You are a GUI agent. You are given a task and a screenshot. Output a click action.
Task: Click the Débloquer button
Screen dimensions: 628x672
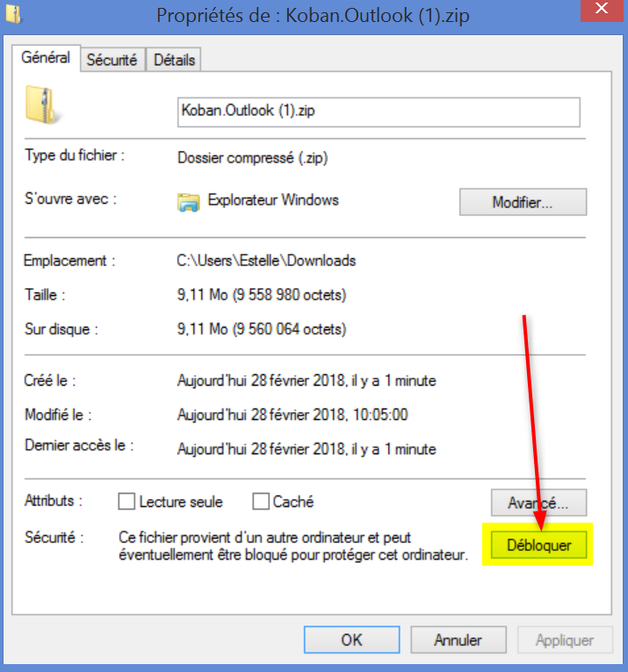(539, 546)
